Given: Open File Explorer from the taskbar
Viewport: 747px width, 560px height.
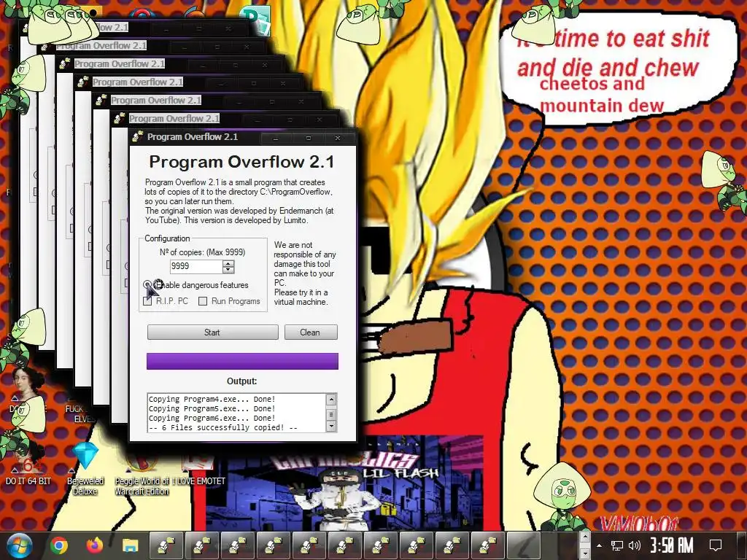Looking at the screenshot, I should [130, 545].
